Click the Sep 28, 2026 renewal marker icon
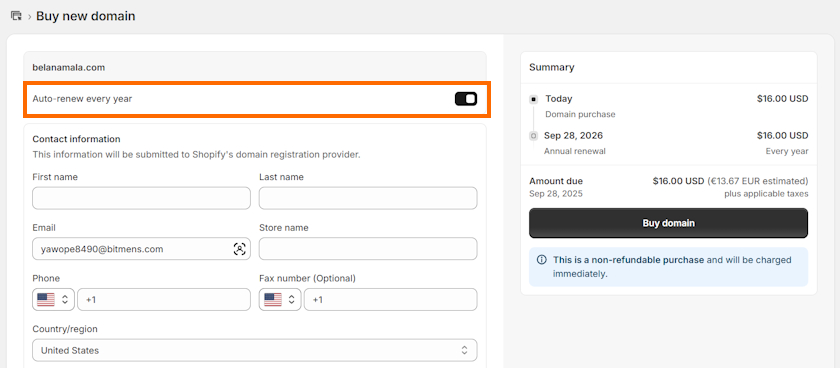This screenshot has height=368, width=840. tap(533, 136)
